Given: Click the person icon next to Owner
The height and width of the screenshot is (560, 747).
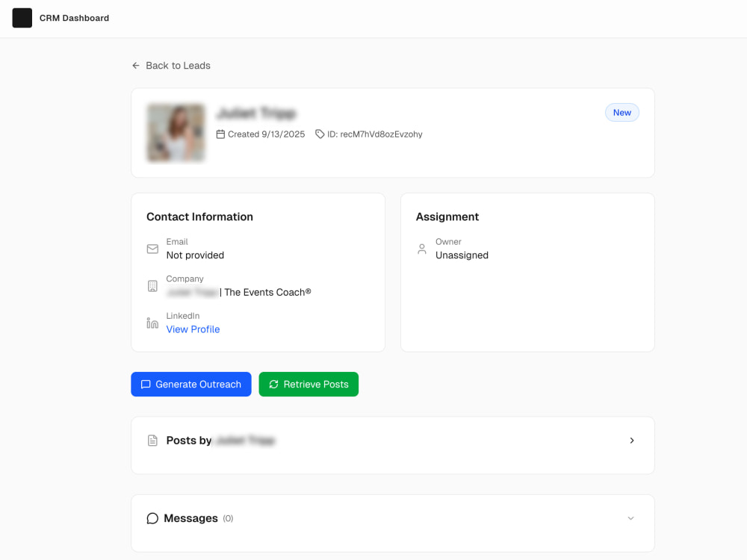Looking at the screenshot, I should pos(422,249).
